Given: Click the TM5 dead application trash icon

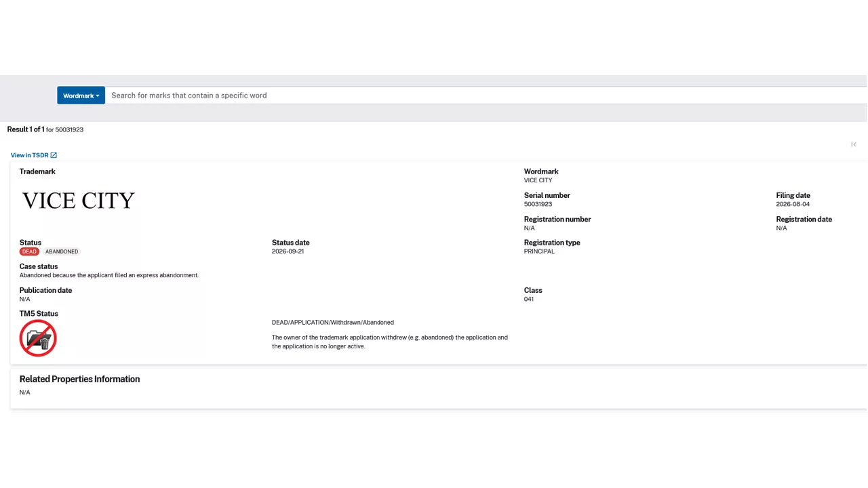Looking at the screenshot, I should (38, 338).
